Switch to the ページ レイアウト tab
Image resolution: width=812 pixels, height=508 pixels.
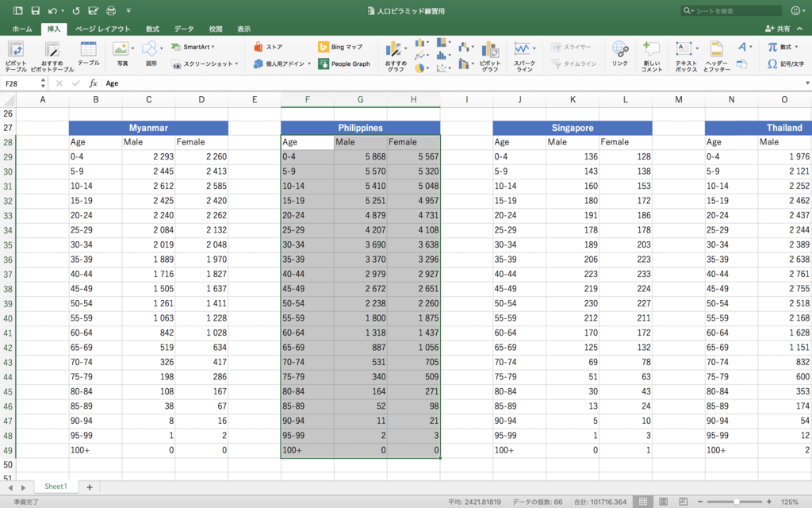102,29
